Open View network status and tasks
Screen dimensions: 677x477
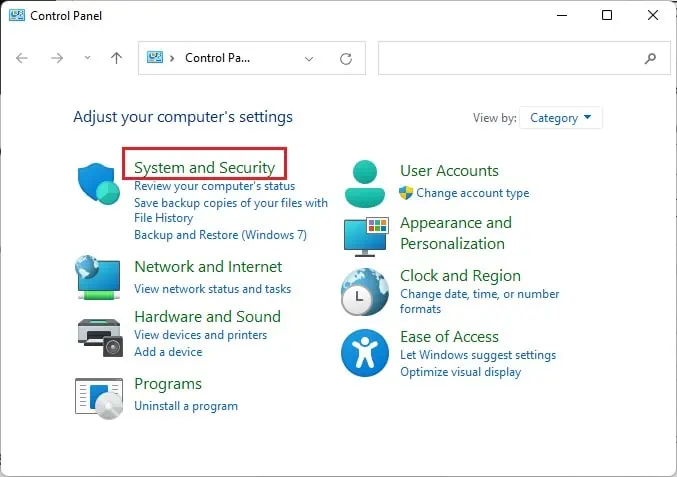212,289
